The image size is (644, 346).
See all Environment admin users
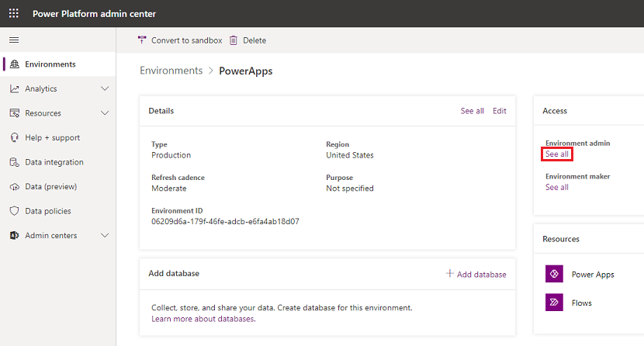[x=557, y=154]
